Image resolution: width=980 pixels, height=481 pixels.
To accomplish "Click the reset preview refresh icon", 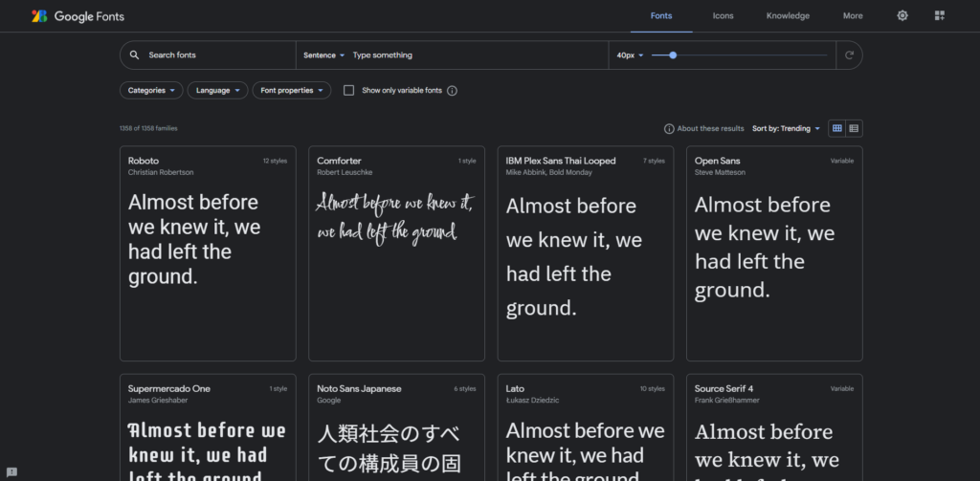I will click(x=849, y=55).
